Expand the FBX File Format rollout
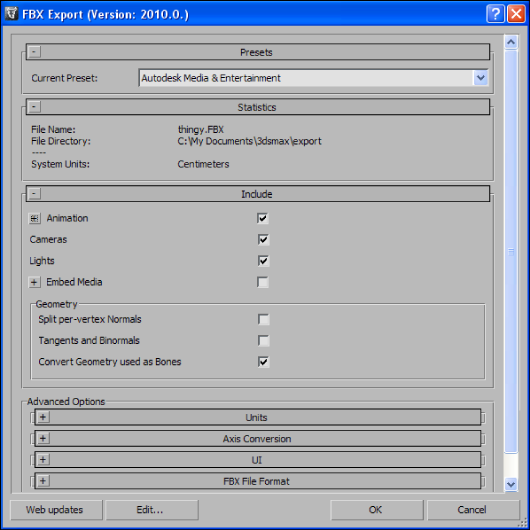Screen dimensions: 530x530 (x=258, y=481)
